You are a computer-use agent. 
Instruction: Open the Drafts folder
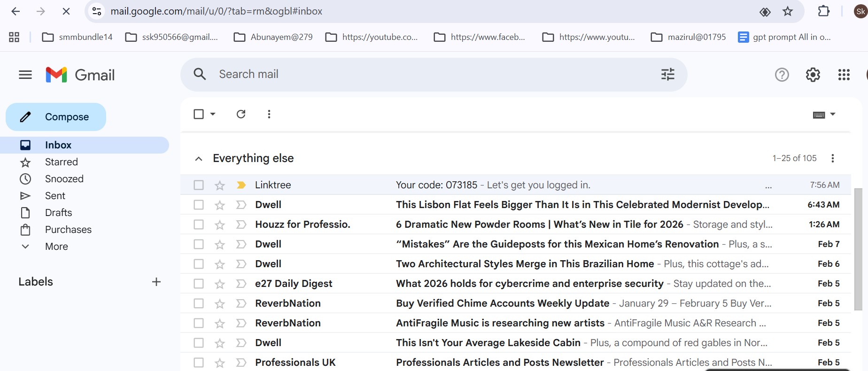tap(58, 213)
